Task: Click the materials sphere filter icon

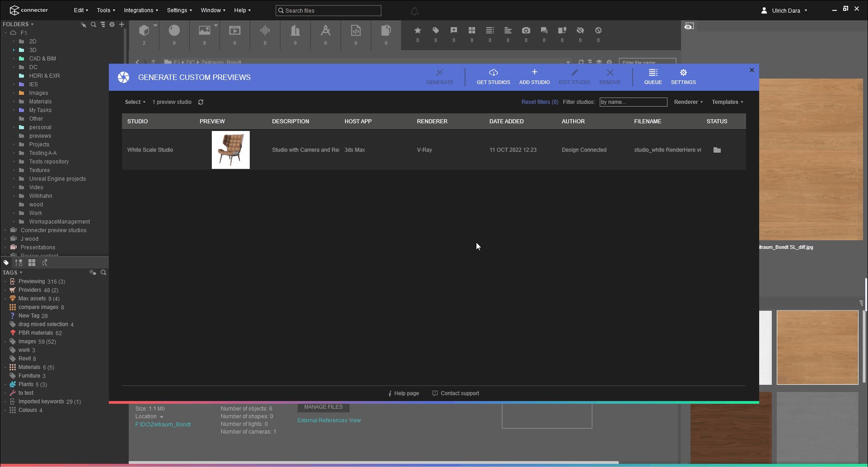Action: (x=174, y=30)
